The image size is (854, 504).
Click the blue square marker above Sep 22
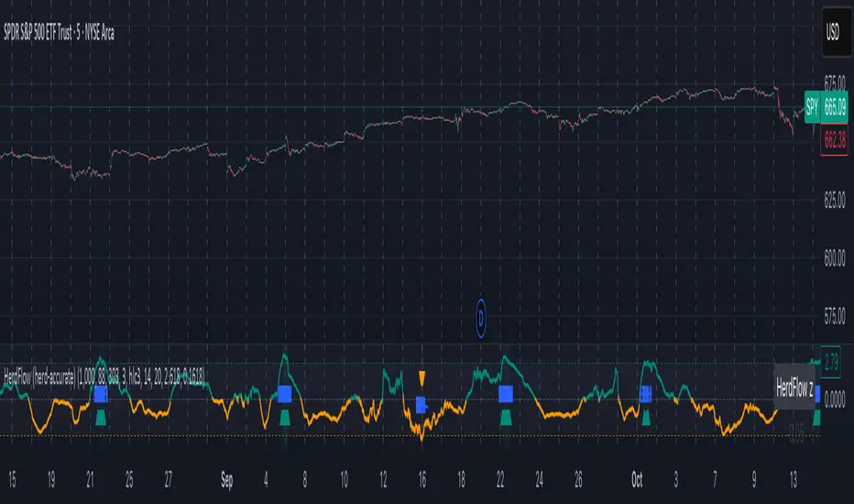click(506, 394)
